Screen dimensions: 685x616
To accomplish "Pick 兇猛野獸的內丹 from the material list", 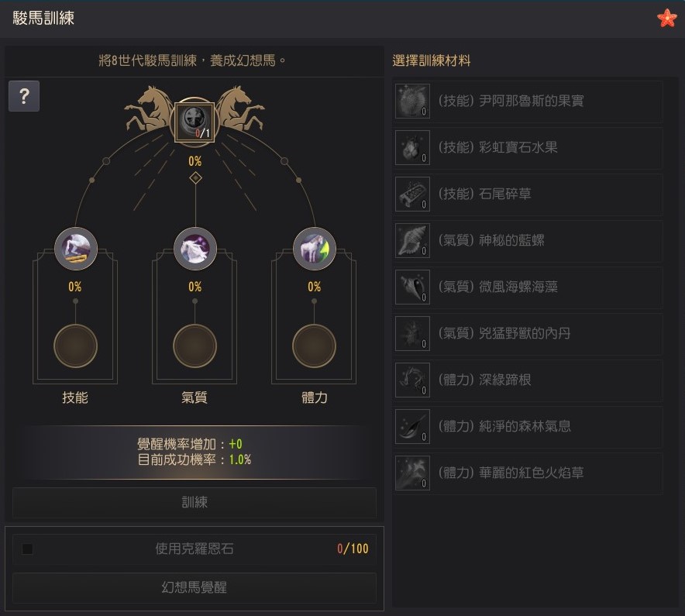I will 528,333.
